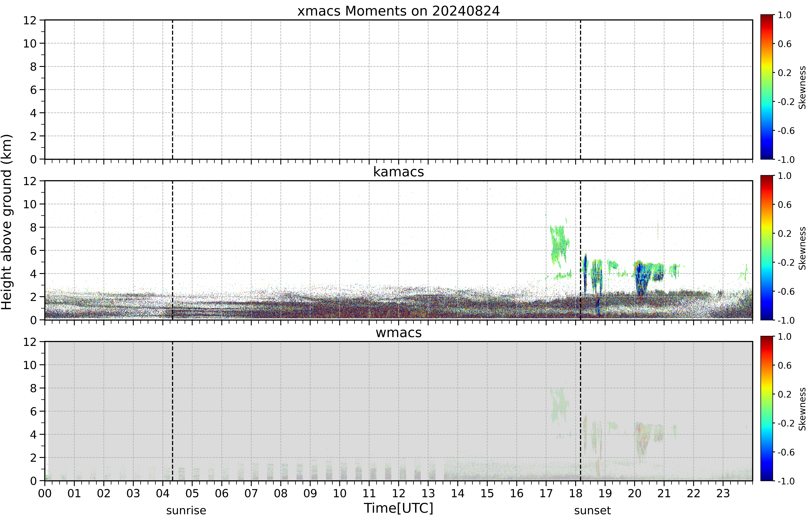The width and height of the screenshot is (812, 522).
Task: Click the 00 hour tick label
Action: pos(45,493)
